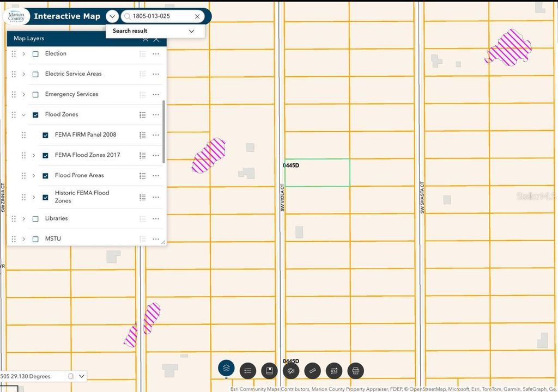Open the XYZ coordinate conversion tool
558x392 pixels.
[x=333, y=371]
